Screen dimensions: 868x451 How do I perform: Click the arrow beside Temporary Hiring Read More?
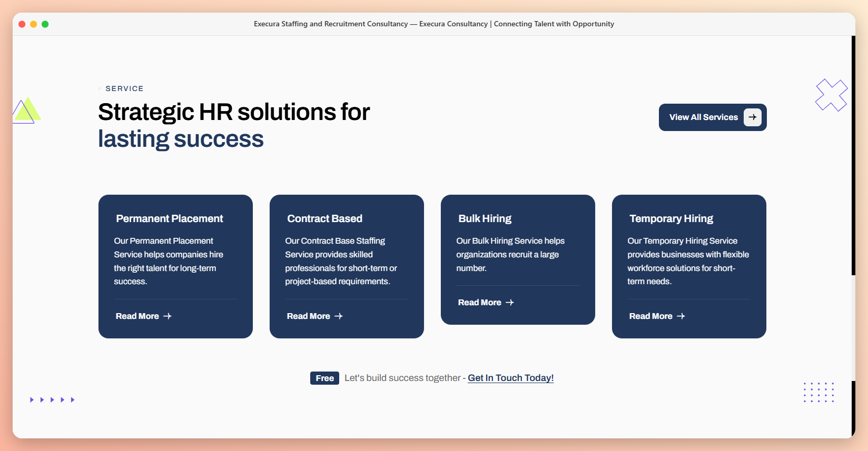pyautogui.click(x=681, y=316)
